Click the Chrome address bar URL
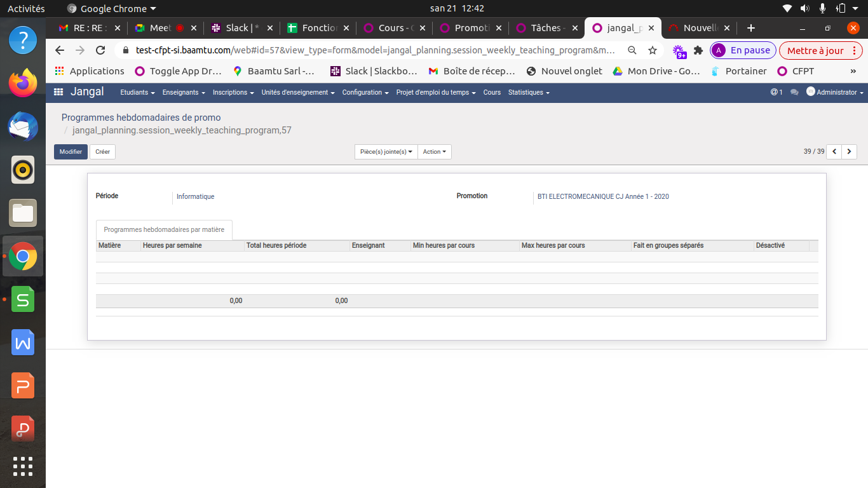 coord(375,50)
